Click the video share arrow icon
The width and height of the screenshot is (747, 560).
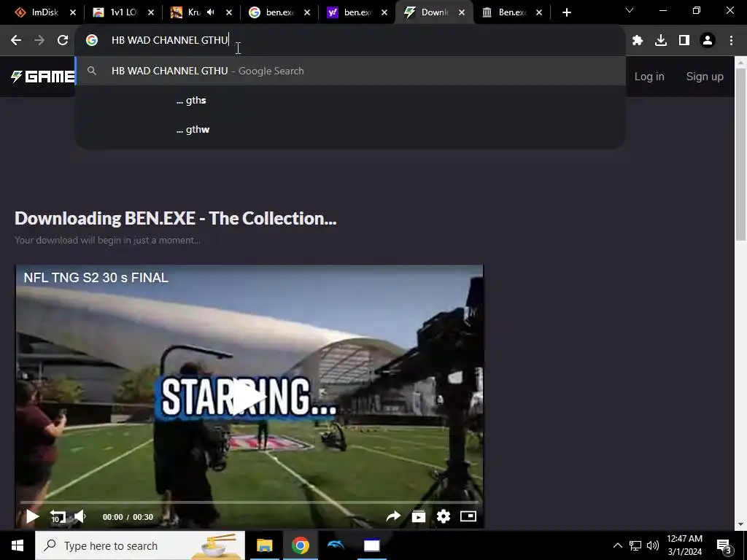point(393,516)
